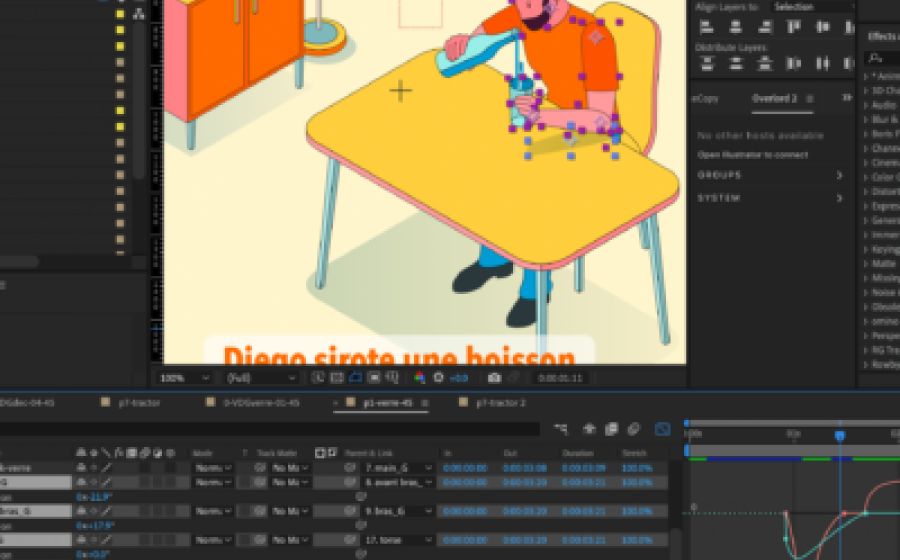Align layers to horizontal center
Viewport: 900px width, 560px height.
[735, 27]
